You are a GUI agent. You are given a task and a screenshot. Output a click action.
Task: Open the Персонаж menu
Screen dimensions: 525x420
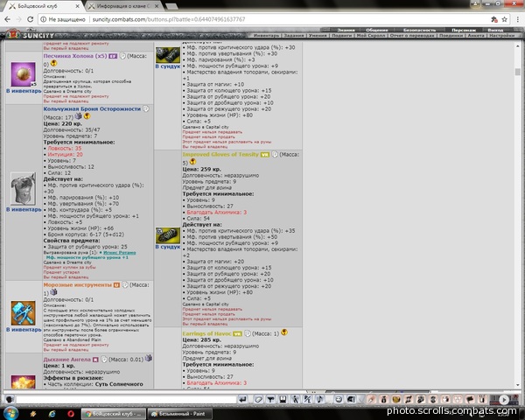(x=464, y=30)
